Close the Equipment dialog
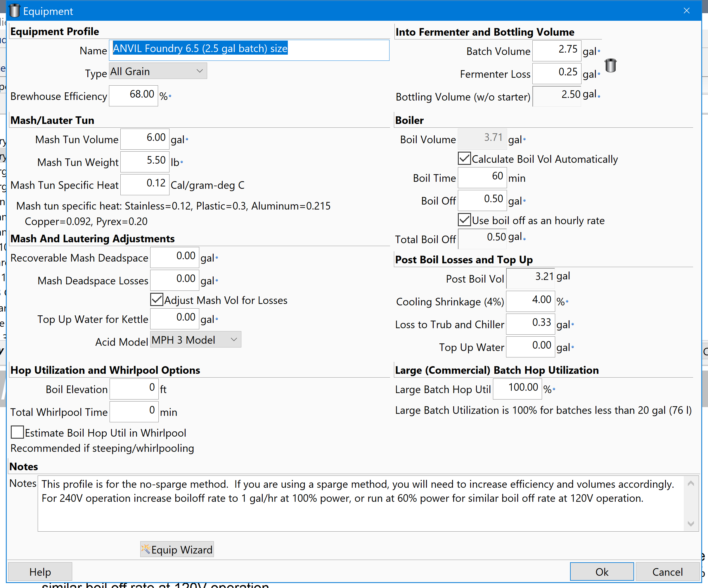The width and height of the screenshot is (708, 588). pyautogui.click(x=686, y=11)
